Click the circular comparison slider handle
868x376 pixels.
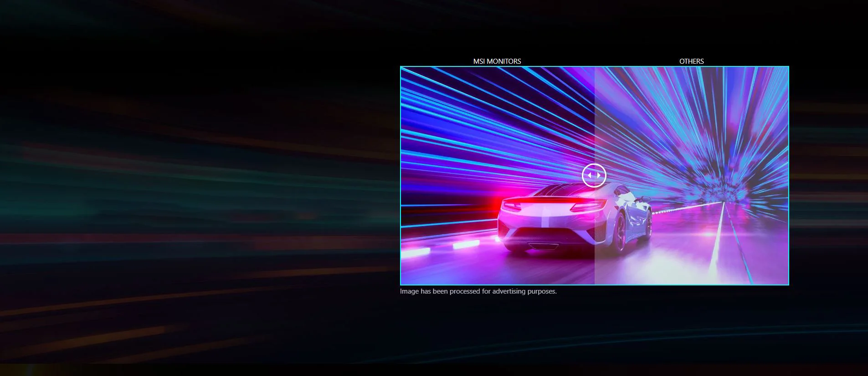tap(594, 175)
